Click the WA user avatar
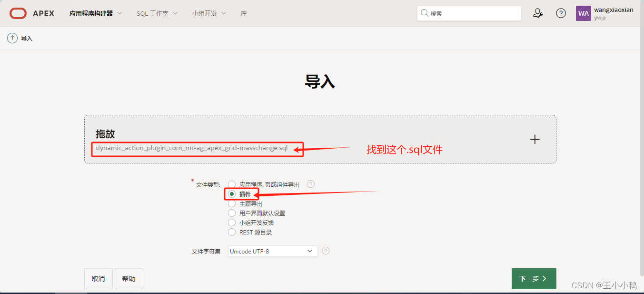644x294 pixels. tap(584, 13)
